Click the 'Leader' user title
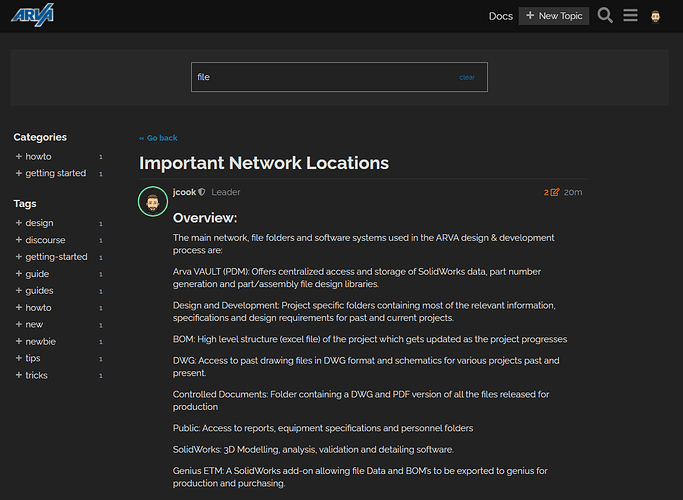Viewport: 683px width, 500px height. click(226, 192)
